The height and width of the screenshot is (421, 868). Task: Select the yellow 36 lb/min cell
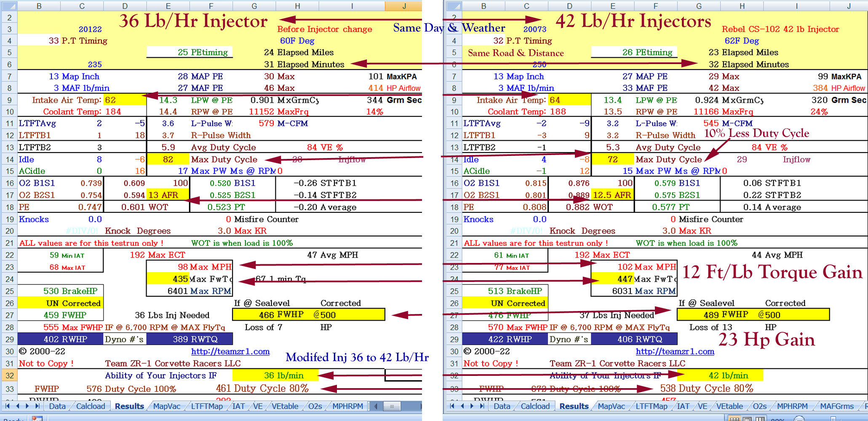point(275,375)
